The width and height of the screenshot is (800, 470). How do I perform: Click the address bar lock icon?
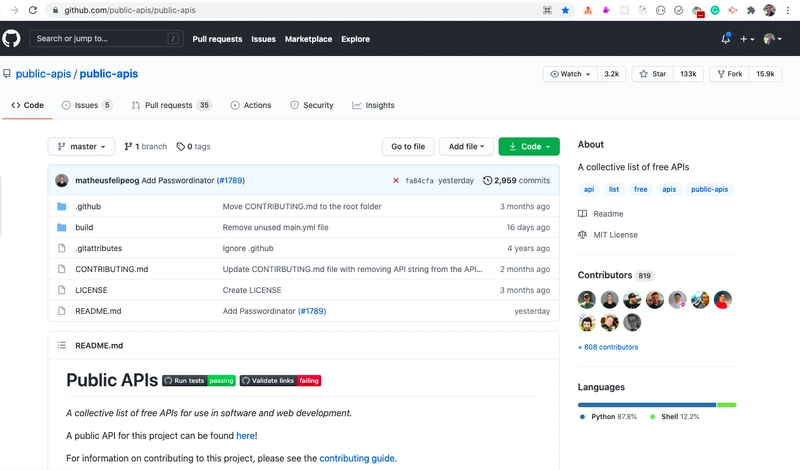coord(55,10)
